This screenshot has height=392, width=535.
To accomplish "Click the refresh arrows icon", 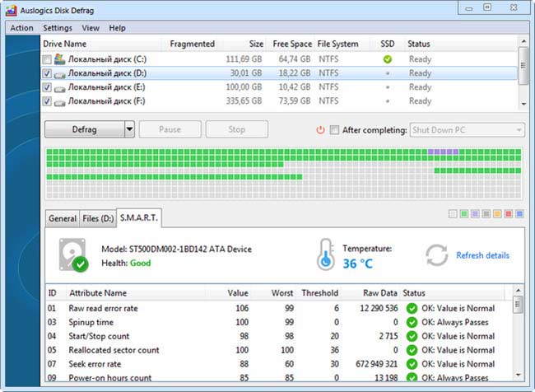I will (437, 255).
